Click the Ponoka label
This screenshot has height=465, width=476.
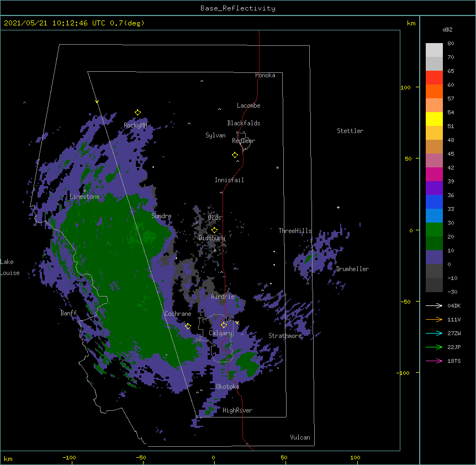[265, 75]
